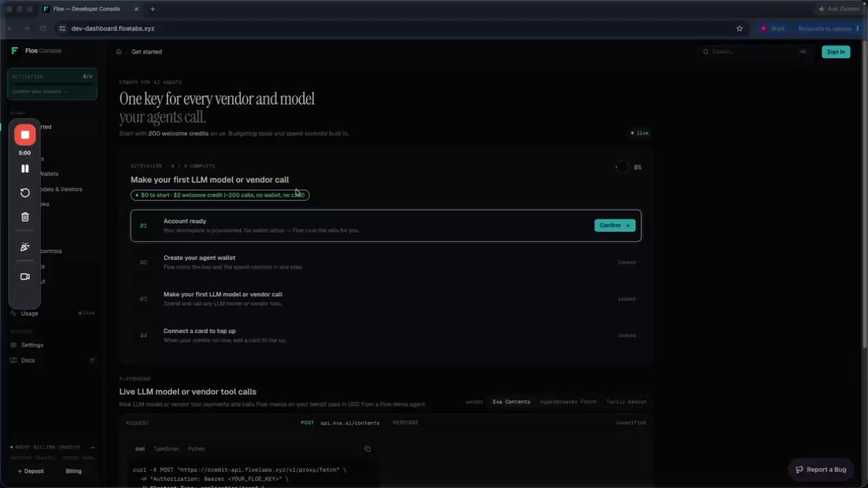Stop the recording with the red button
This screenshot has height=488, width=868.
click(25, 135)
